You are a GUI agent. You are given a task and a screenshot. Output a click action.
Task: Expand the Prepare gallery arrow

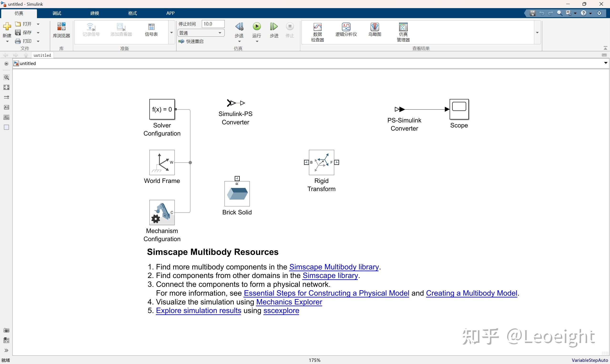tap(172, 32)
